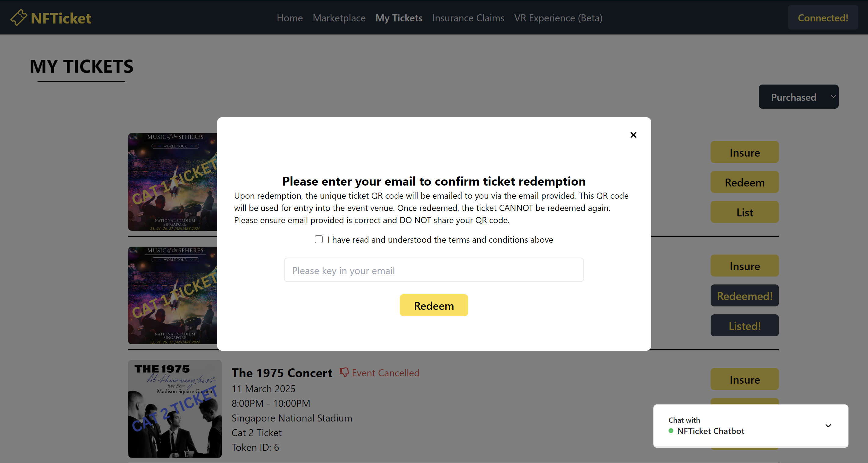
Task: Click the first ticket's Insure button
Action: pyautogui.click(x=744, y=152)
